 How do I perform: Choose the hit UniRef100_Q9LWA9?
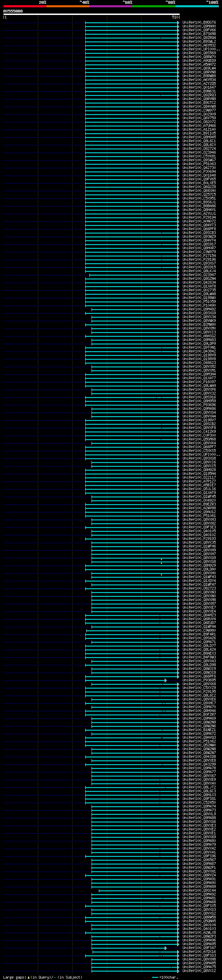[199, 386]
